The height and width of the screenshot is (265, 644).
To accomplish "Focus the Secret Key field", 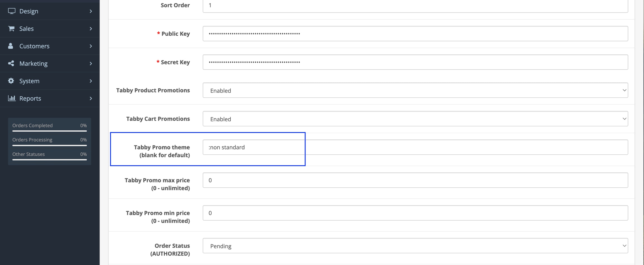I will 415,62.
